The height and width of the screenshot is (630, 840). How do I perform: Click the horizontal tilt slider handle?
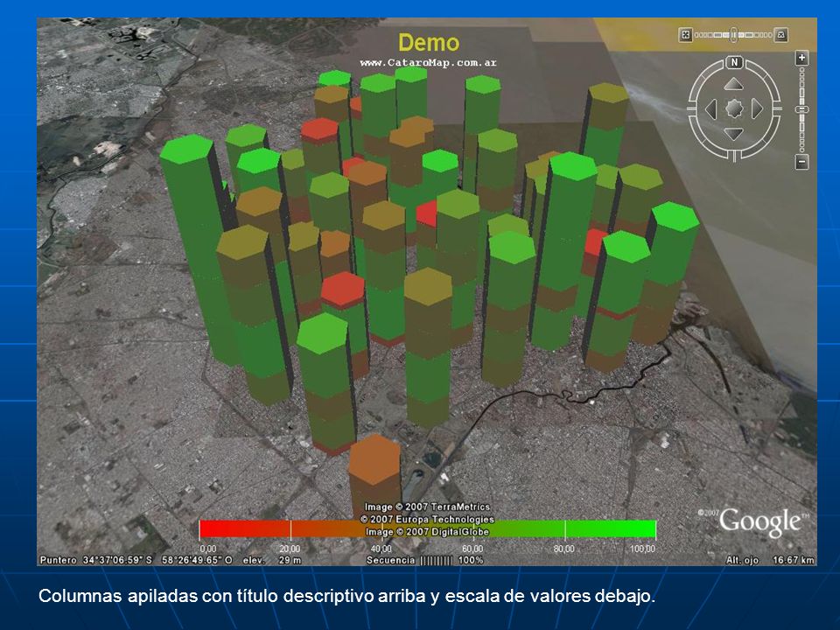coord(734,35)
